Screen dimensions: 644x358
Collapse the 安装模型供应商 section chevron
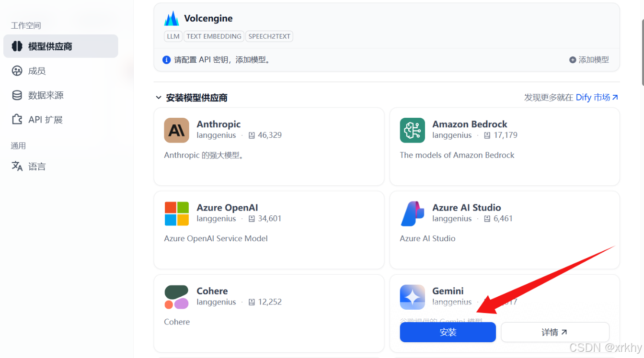click(x=158, y=98)
